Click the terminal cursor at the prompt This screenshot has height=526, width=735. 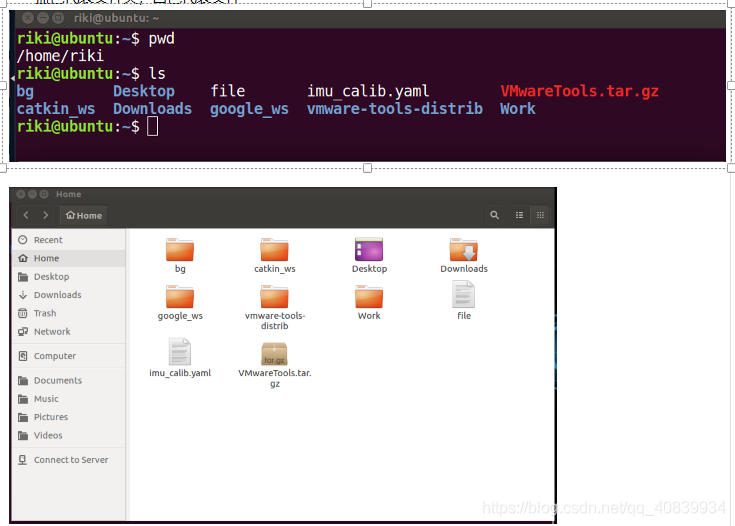152,126
